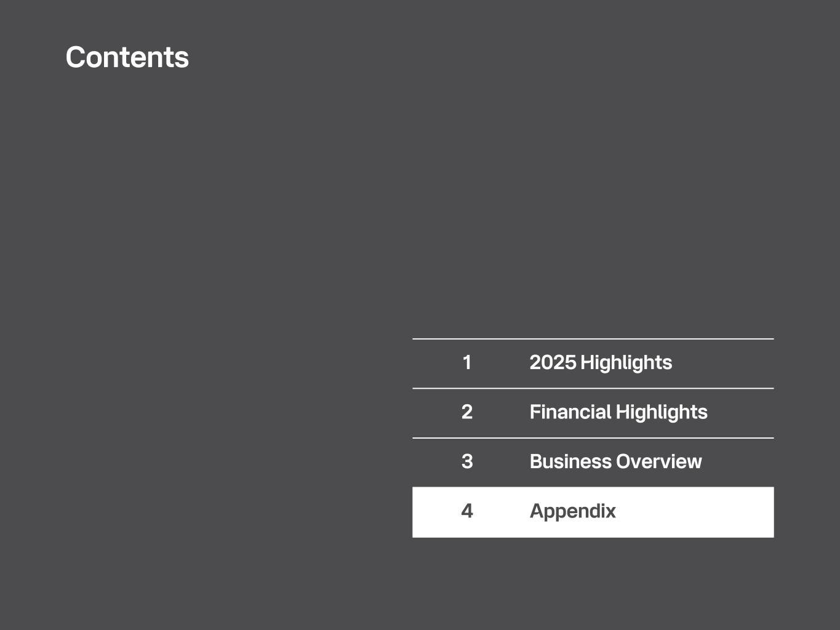Select the Financial Highlights entry
Image resolution: width=840 pixels, height=630 pixels.
[618, 412]
